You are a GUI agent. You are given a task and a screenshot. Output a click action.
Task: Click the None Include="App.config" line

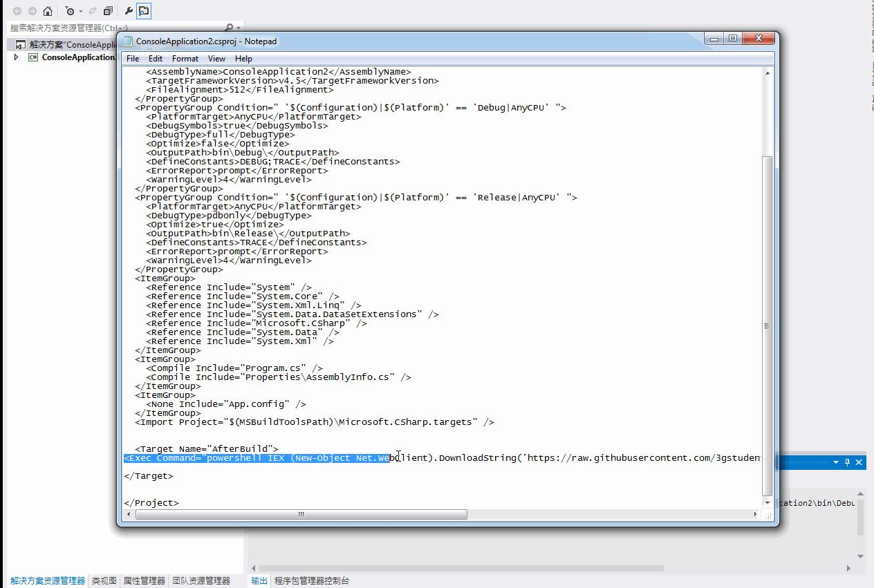pos(226,404)
